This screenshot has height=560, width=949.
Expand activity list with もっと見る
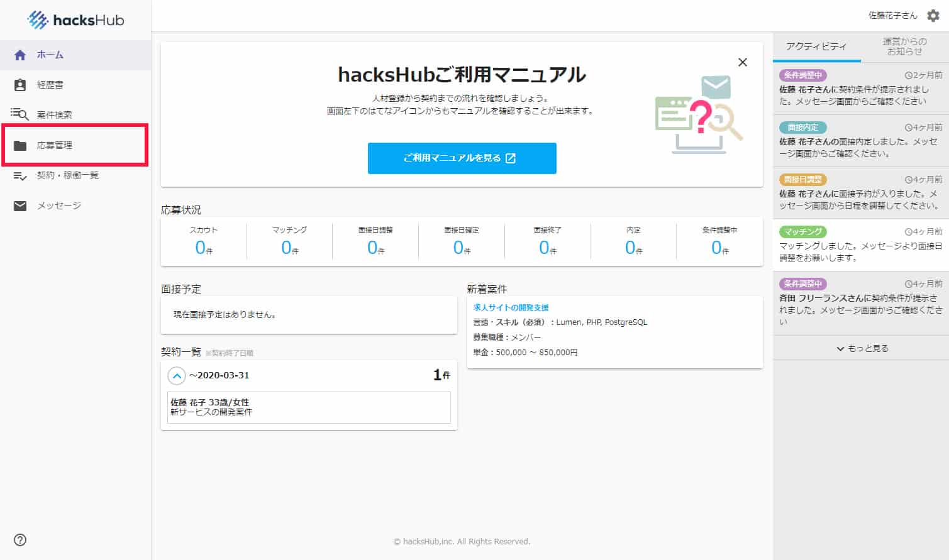coord(861,348)
